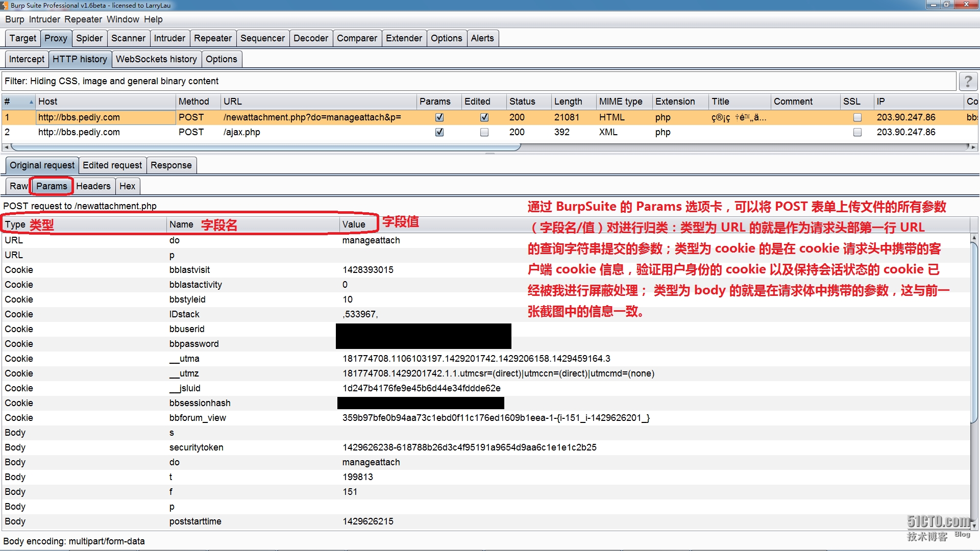Screen dimensions: 980x551
Task: Switch to the Spider tab
Action: pos(89,38)
